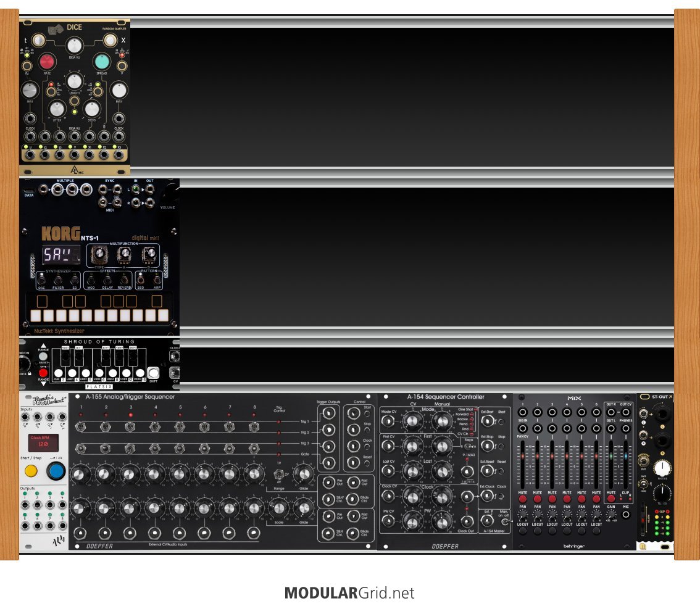The height and width of the screenshot is (606, 700).
Task: Click the yellow Start/Stop button on Pamela's Workout
Action: (31, 470)
